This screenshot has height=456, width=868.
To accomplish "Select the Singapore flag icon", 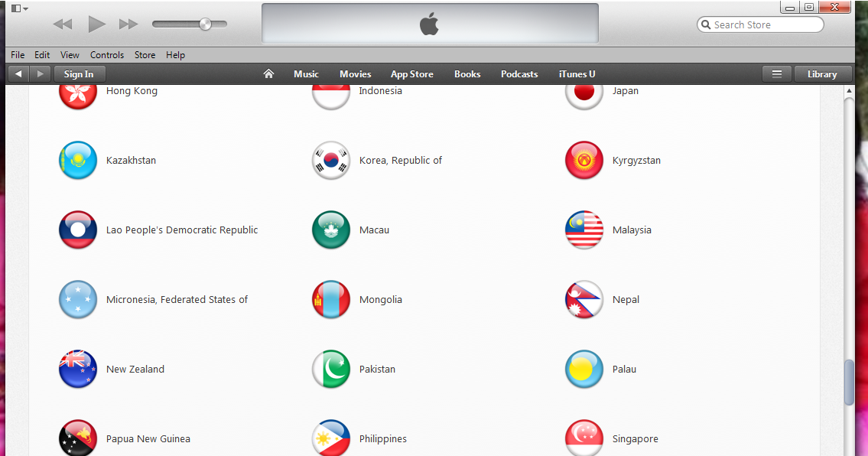I will [x=584, y=438].
